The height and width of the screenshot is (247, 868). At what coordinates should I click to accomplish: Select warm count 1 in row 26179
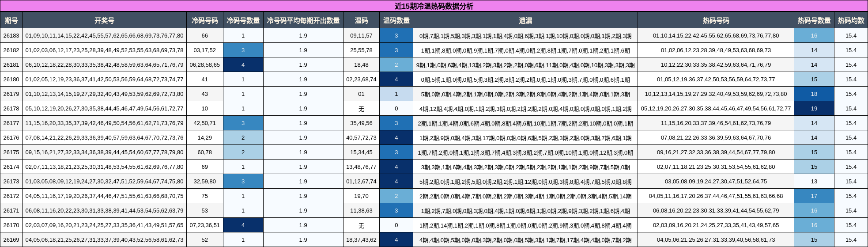click(396, 94)
